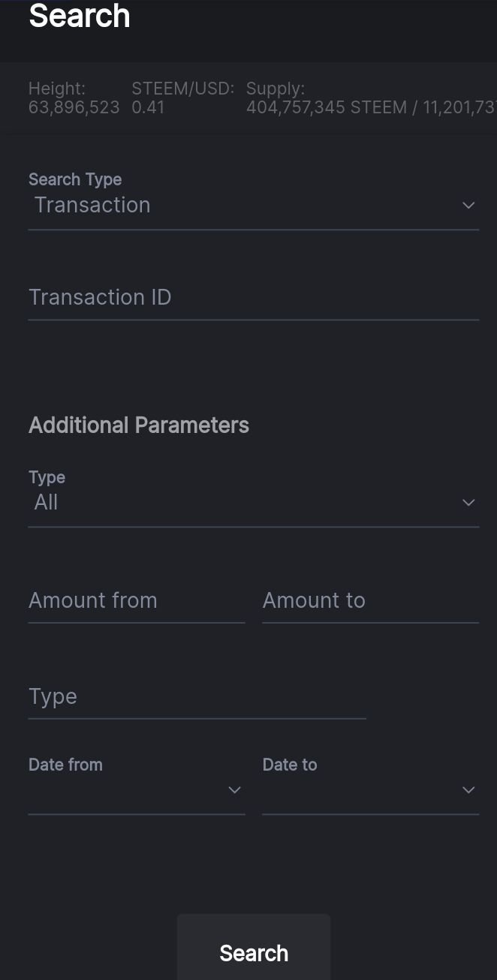
Task: Click the Date to chevron arrow
Action: click(468, 790)
